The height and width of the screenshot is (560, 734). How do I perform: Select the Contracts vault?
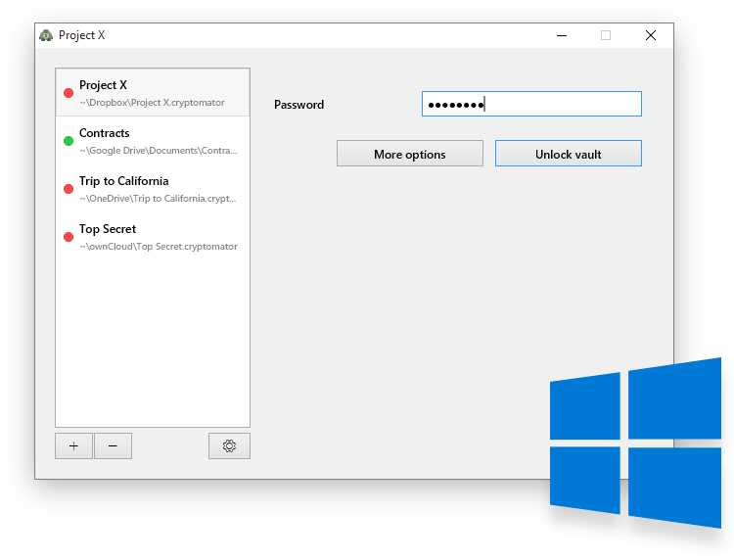coord(153,141)
